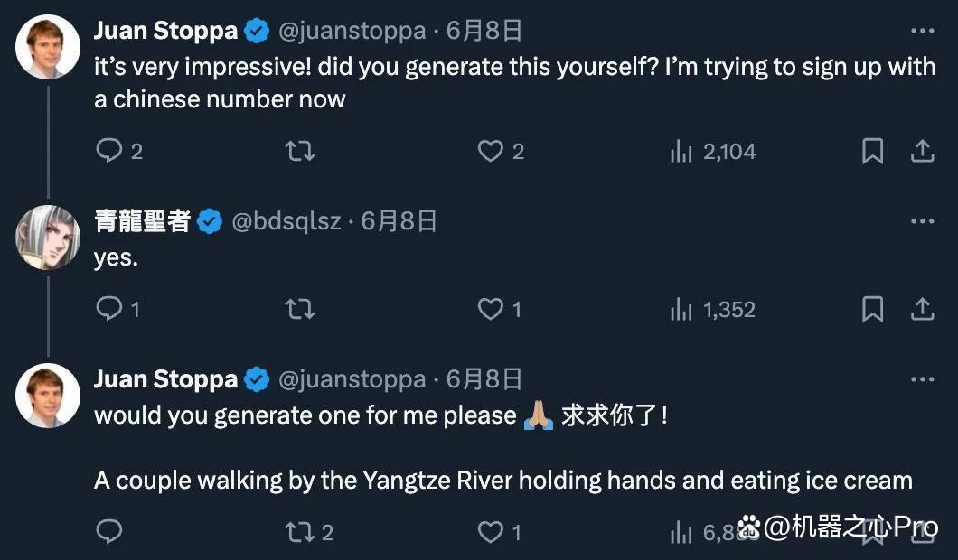This screenshot has width=958, height=560.
Task: Bookmark the 'yes.' tweet
Action: pyautogui.click(x=872, y=309)
